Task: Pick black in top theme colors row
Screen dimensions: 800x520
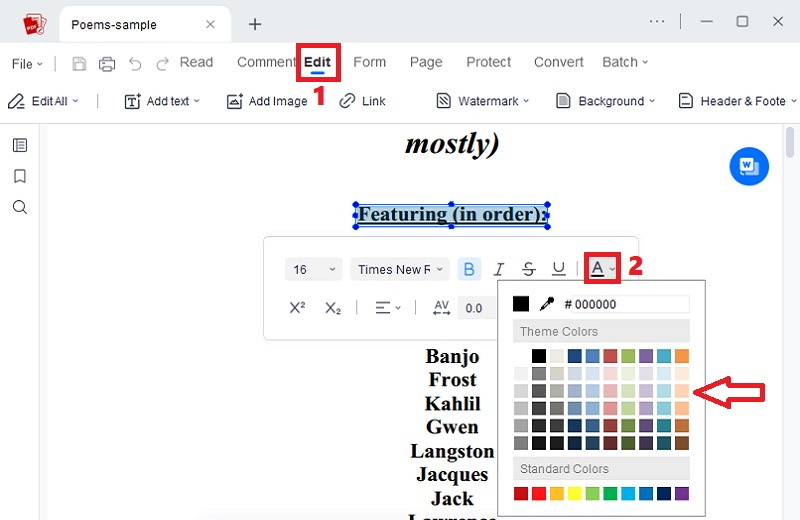Action: (x=539, y=356)
